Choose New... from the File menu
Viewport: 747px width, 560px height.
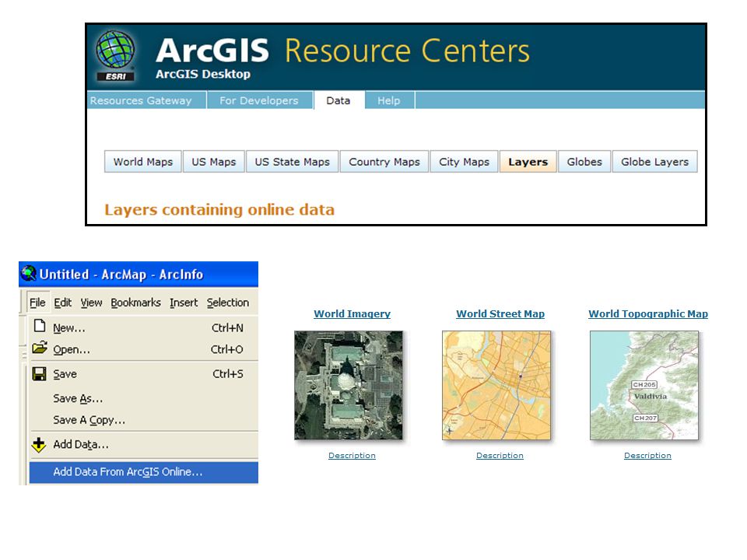coord(143,327)
